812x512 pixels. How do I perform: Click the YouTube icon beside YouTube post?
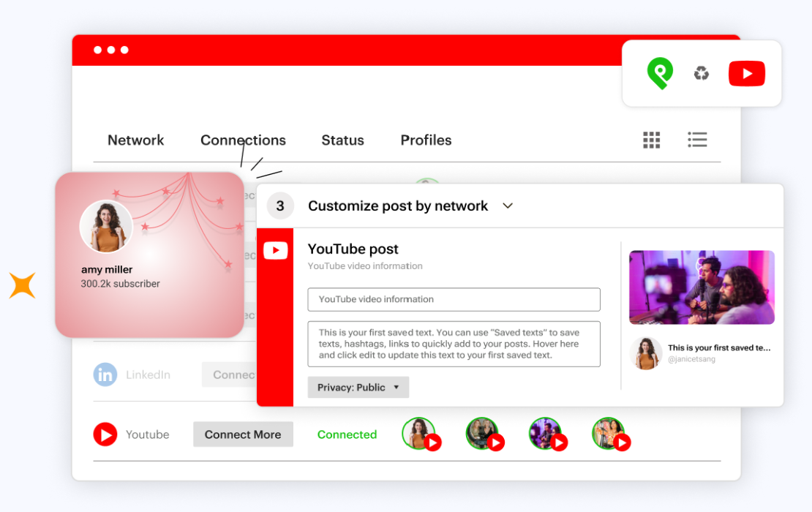click(276, 251)
